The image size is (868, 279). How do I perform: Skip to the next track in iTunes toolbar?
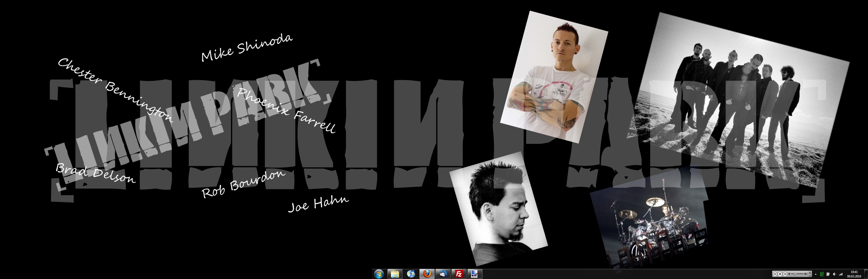(x=785, y=274)
